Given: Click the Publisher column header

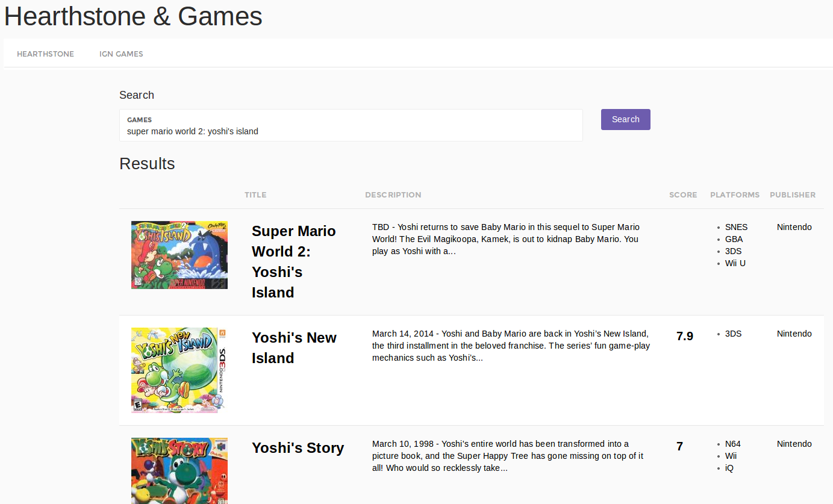Looking at the screenshot, I should pos(793,194).
